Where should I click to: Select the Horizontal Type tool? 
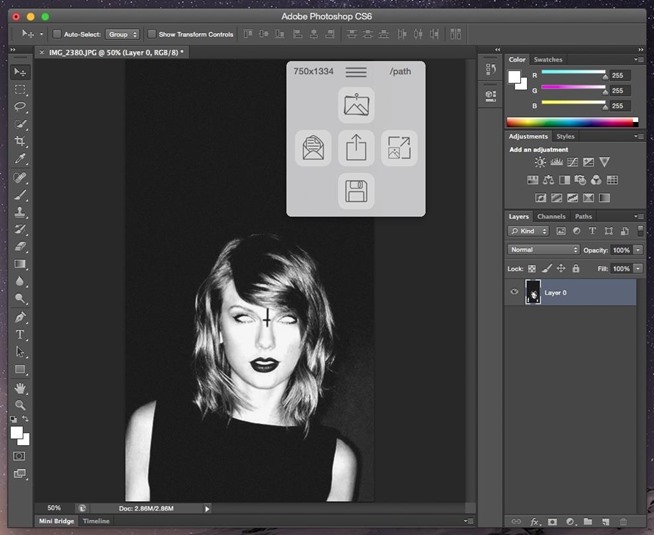[20, 334]
